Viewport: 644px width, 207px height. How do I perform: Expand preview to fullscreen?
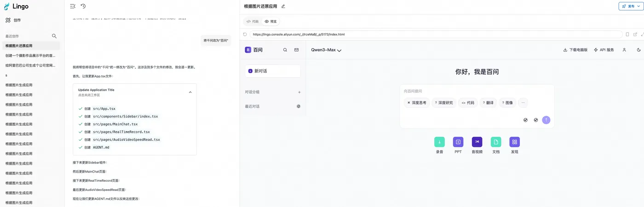pos(642,34)
